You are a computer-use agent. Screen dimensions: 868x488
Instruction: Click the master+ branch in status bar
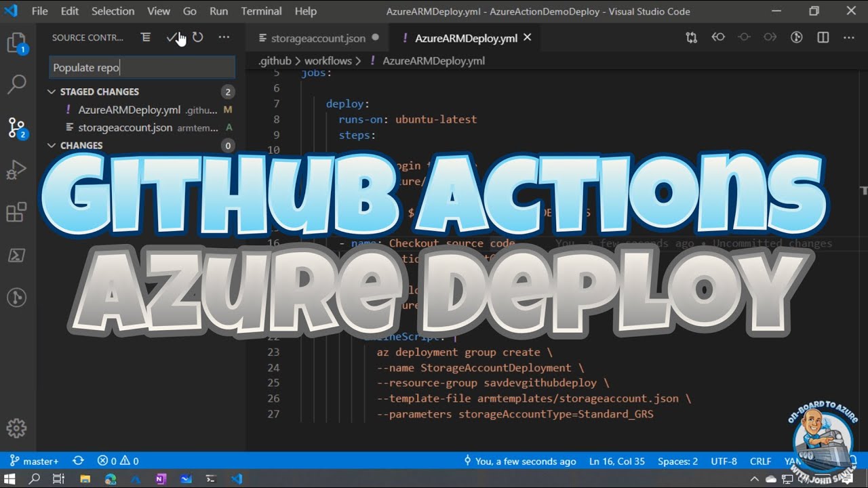(35, 461)
